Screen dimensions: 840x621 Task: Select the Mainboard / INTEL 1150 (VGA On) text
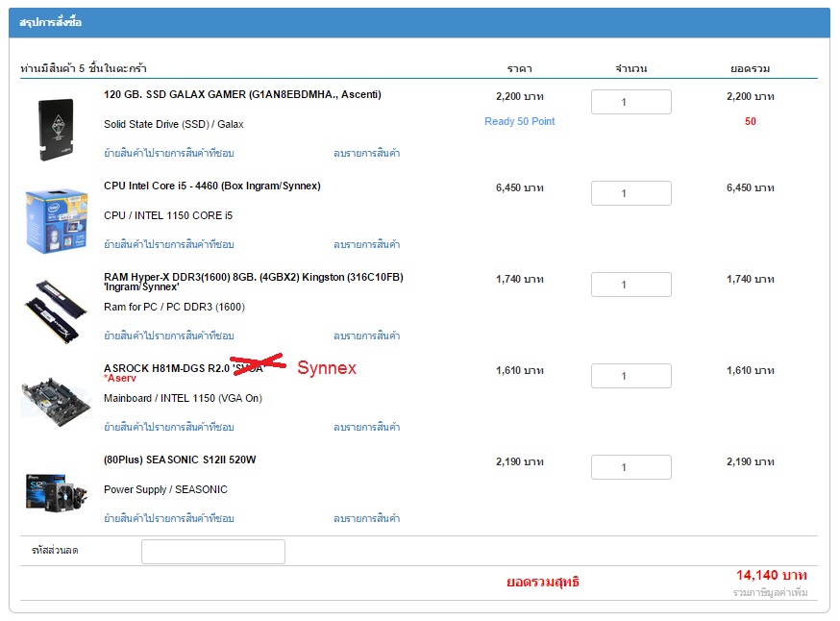click(183, 398)
